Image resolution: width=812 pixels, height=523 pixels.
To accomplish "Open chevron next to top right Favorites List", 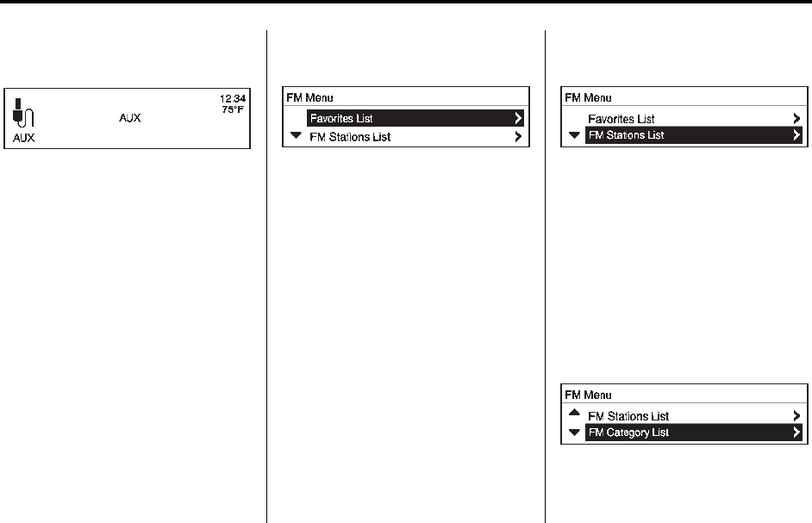I will [x=796, y=119].
